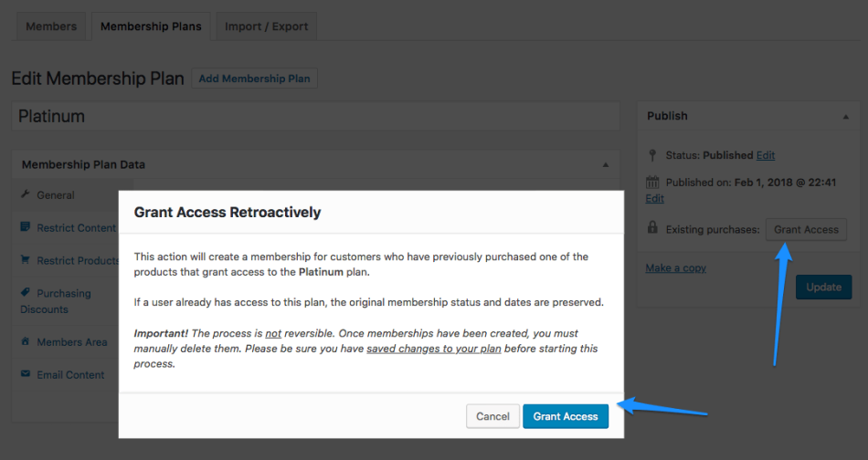Click the Members Area house icon
Viewport: 868px width, 460px height.
pyautogui.click(x=25, y=341)
